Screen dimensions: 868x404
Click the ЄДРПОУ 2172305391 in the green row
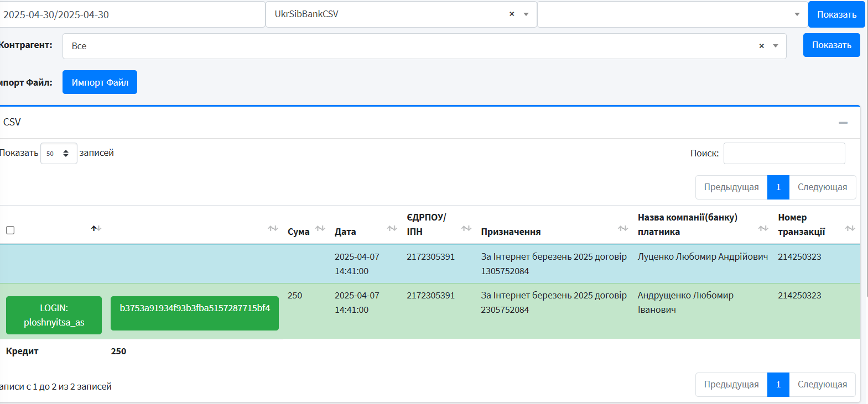(x=430, y=295)
